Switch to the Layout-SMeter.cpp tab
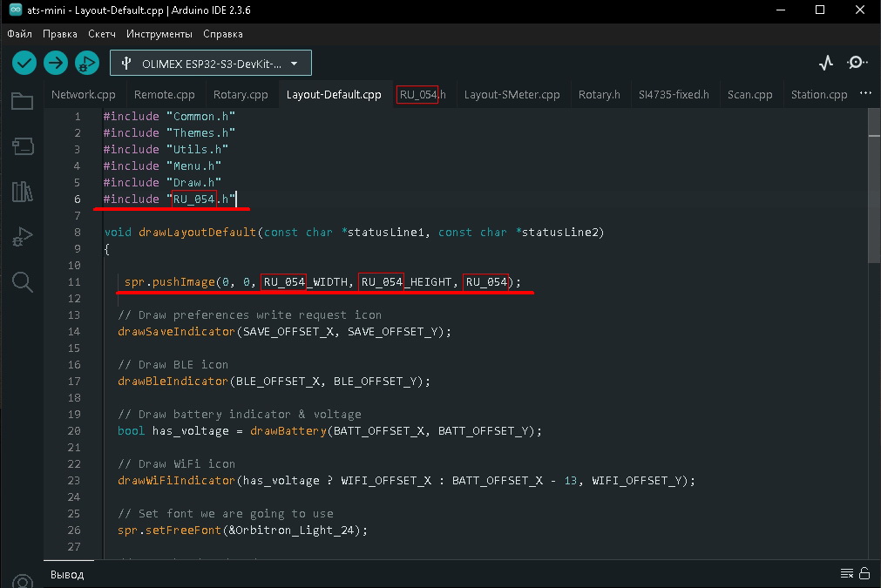The image size is (881, 588). click(x=512, y=94)
